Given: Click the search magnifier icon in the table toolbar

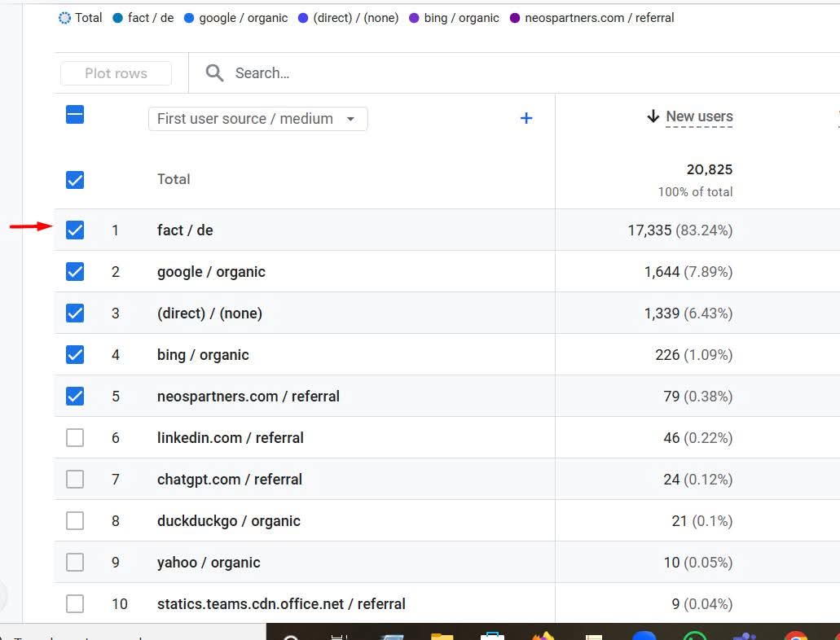Looking at the screenshot, I should point(213,72).
